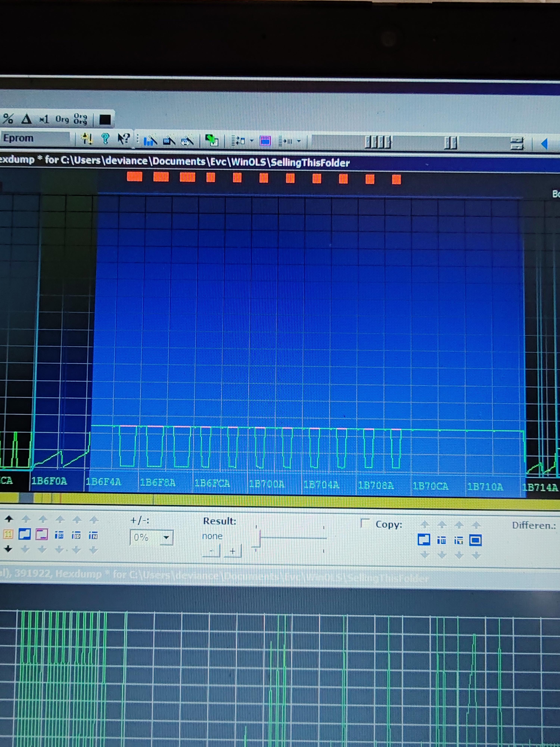Click the black up arrow in bottom panel

(x=9, y=518)
